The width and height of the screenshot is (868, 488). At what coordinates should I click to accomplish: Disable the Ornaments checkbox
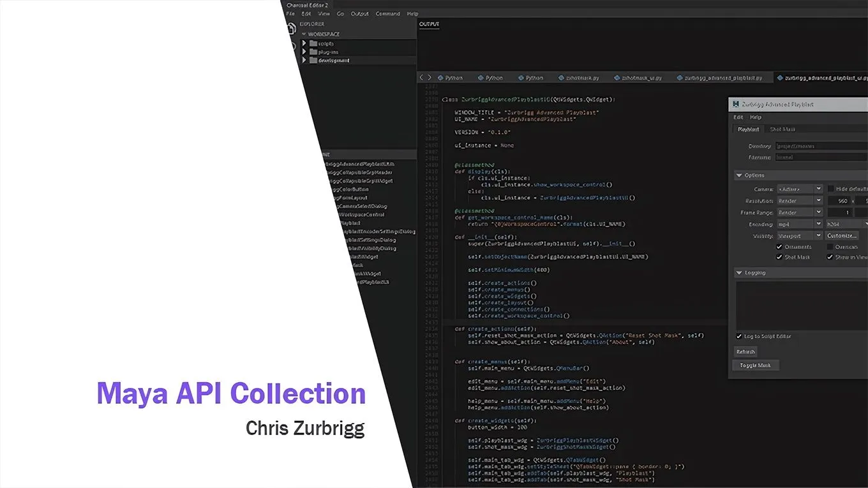780,246
